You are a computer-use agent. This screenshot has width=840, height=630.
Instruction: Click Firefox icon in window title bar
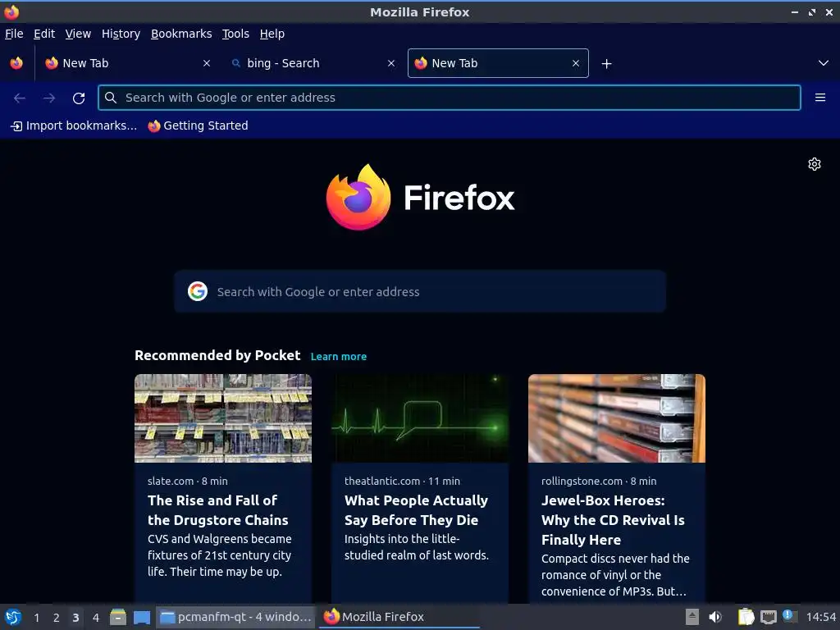click(11, 11)
